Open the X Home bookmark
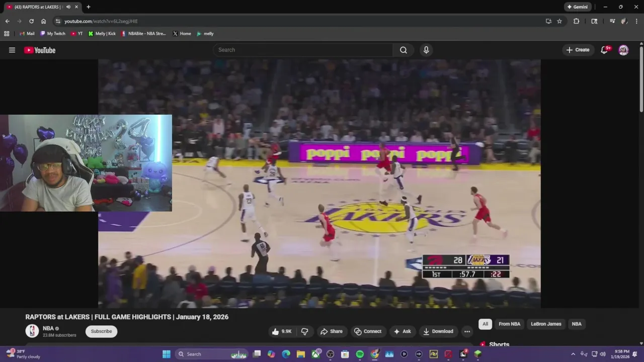 click(182, 34)
